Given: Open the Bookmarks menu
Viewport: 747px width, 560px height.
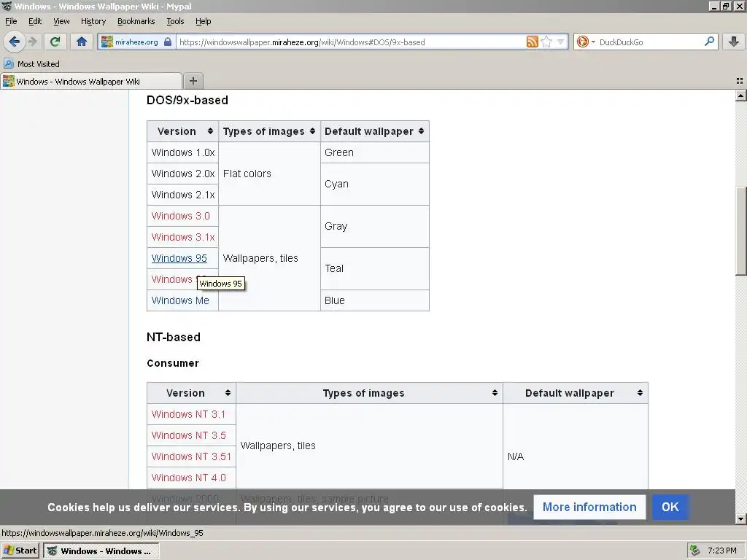Looking at the screenshot, I should (x=136, y=21).
